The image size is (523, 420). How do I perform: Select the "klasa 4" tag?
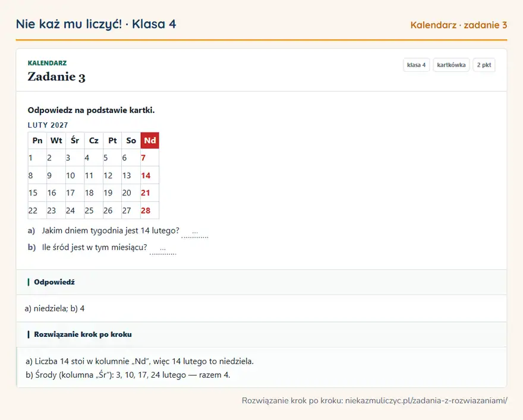(x=416, y=65)
